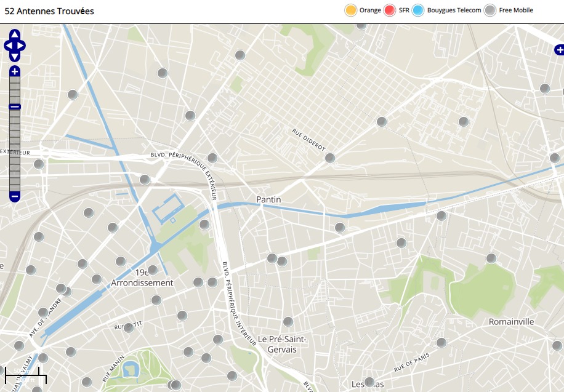Toggle the grey Free Mobile circle
The image size is (564, 392).
(490, 10)
